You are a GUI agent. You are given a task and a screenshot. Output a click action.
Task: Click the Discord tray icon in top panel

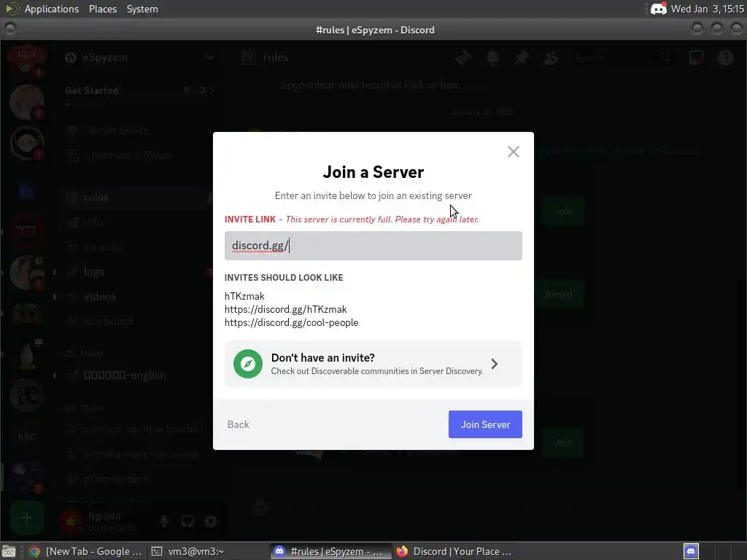tap(659, 9)
